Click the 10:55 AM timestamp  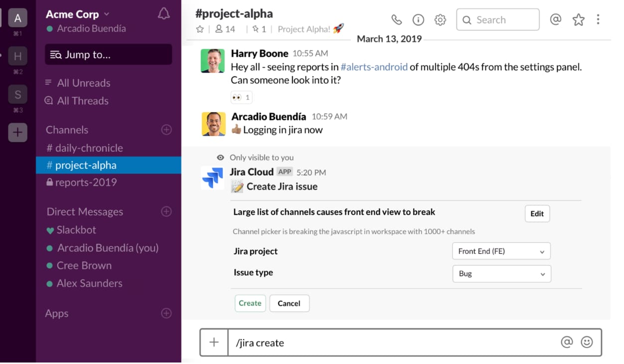click(x=310, y=53)
